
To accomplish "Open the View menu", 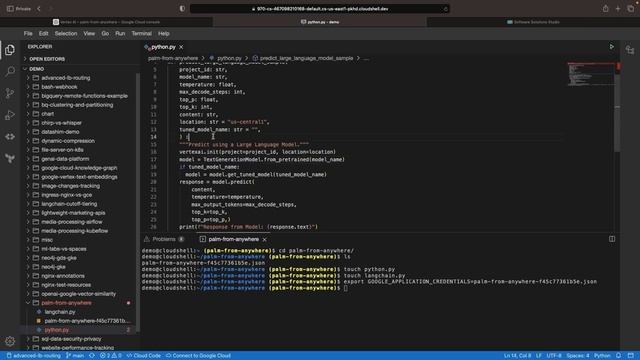I will coord(89,33).
